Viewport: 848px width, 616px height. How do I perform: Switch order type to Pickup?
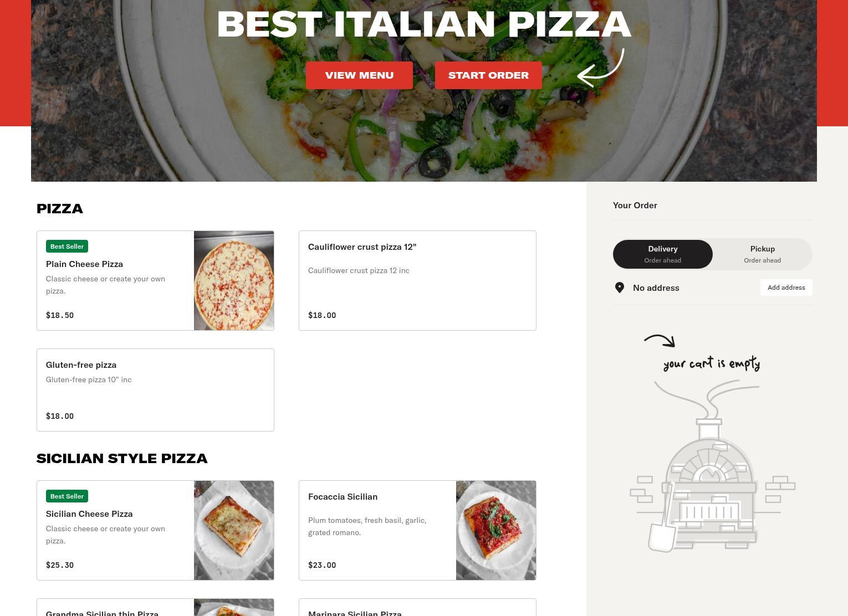pyautogui.click(x=762, y=254)
